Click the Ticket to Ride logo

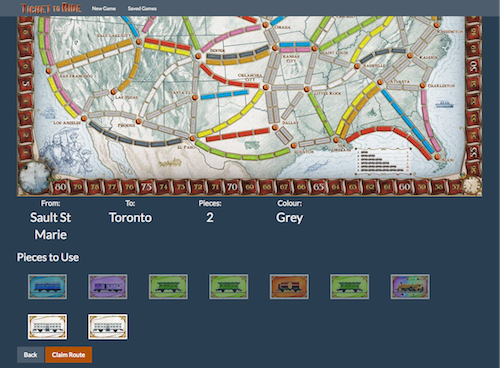pyautogui.click(x=51, y=8)
